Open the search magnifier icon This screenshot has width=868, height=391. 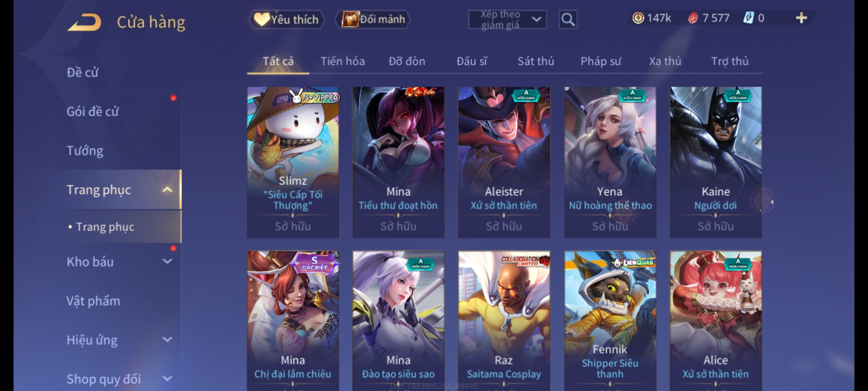568,20
